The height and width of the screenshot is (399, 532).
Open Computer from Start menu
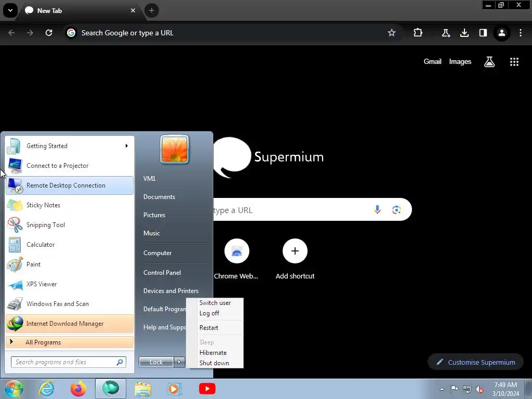(157, 253)
